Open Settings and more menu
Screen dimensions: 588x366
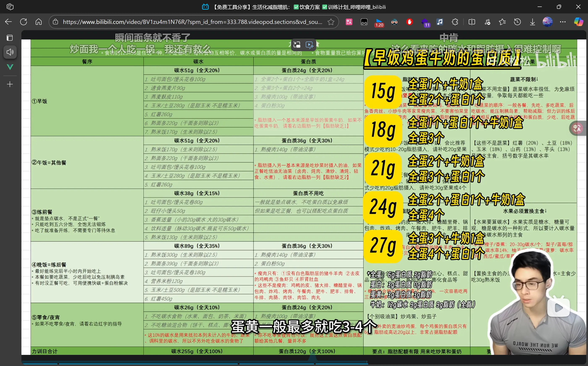563,22
